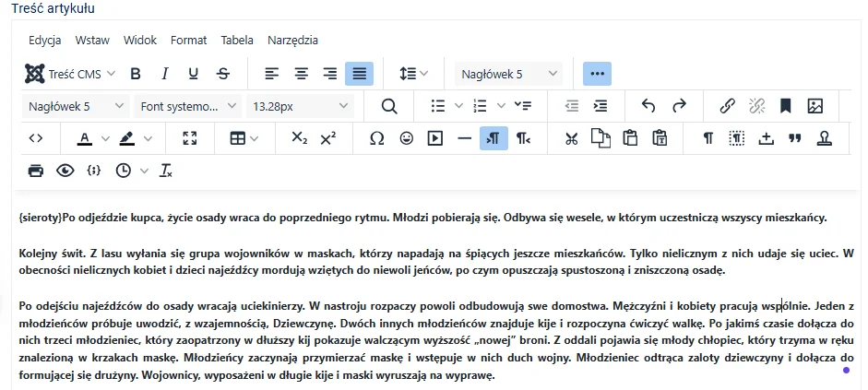The height and width of the screenshot is (390, 868).
Task: Click the print icon
Action: [35, 171]
